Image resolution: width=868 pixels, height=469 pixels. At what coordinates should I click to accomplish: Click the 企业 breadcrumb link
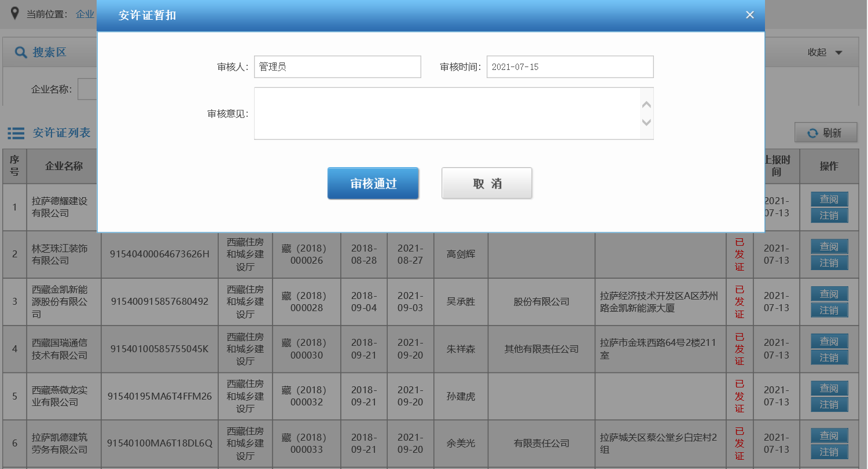[85, 14]
